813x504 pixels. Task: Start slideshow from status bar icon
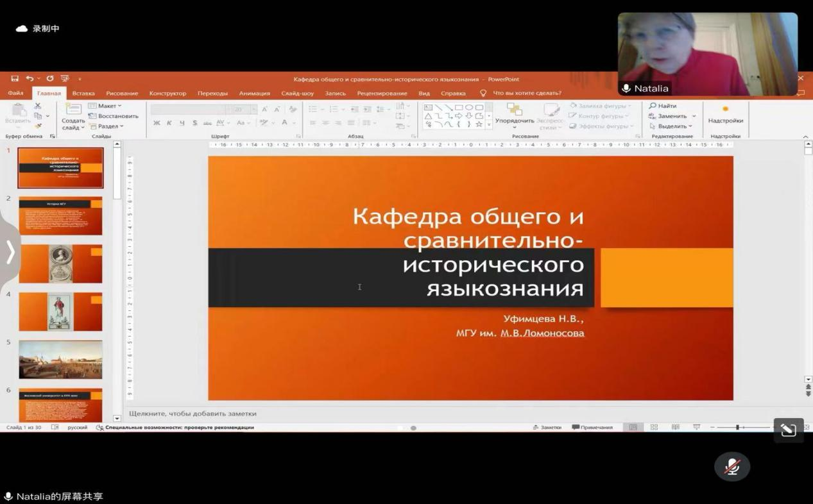[696, 428]
